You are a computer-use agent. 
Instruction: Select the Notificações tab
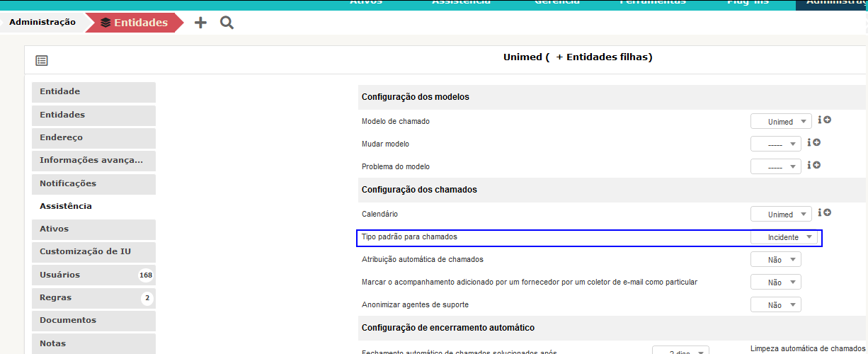pos(93,183)
